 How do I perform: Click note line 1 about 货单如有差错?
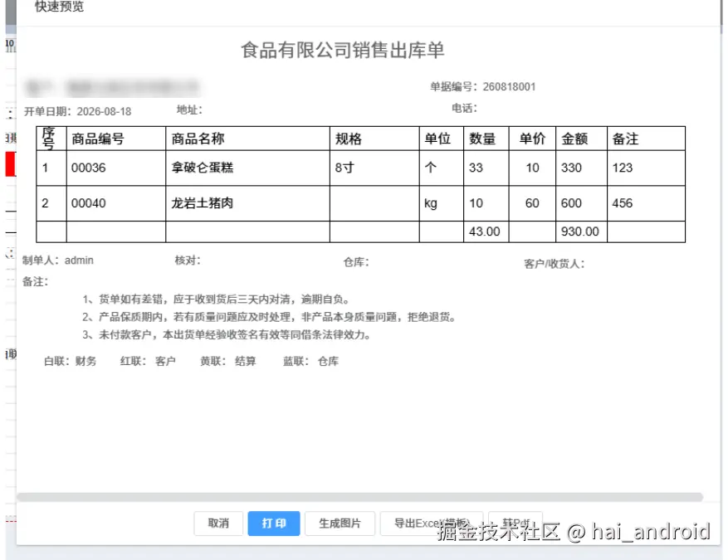(217, 299)
